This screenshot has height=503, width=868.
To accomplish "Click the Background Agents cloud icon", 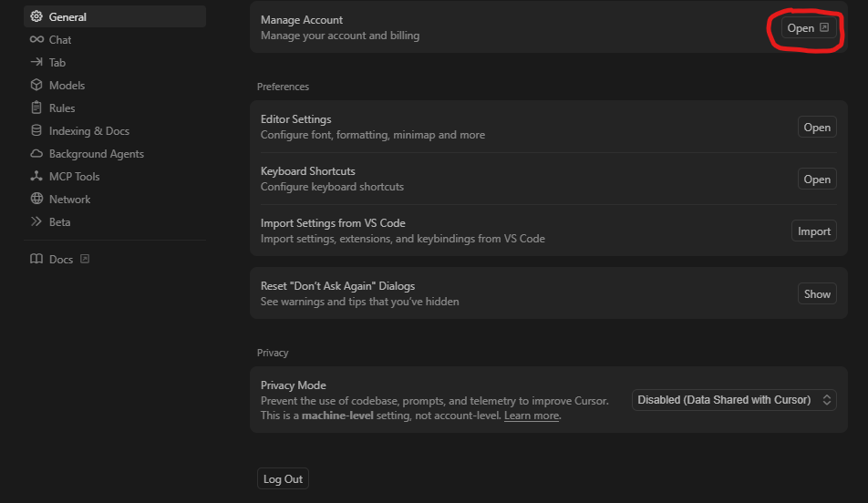I will (x=36, y=153).
